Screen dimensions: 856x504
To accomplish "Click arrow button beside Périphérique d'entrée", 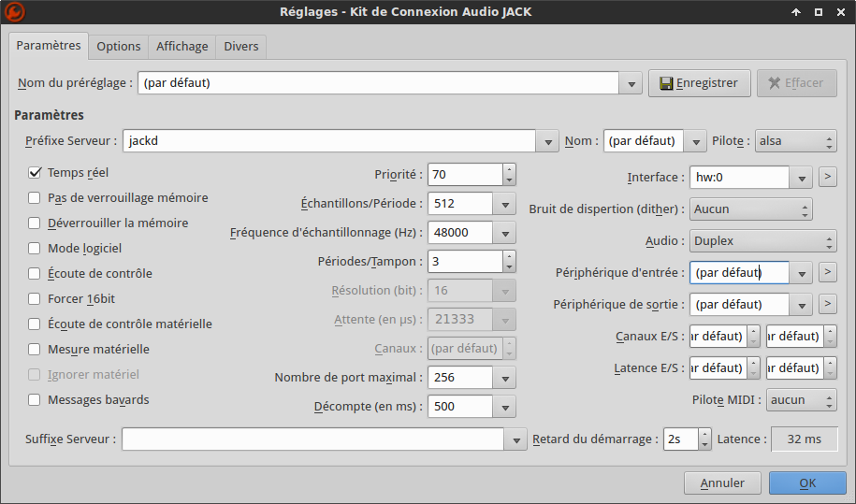I will [x=827, y=272].
